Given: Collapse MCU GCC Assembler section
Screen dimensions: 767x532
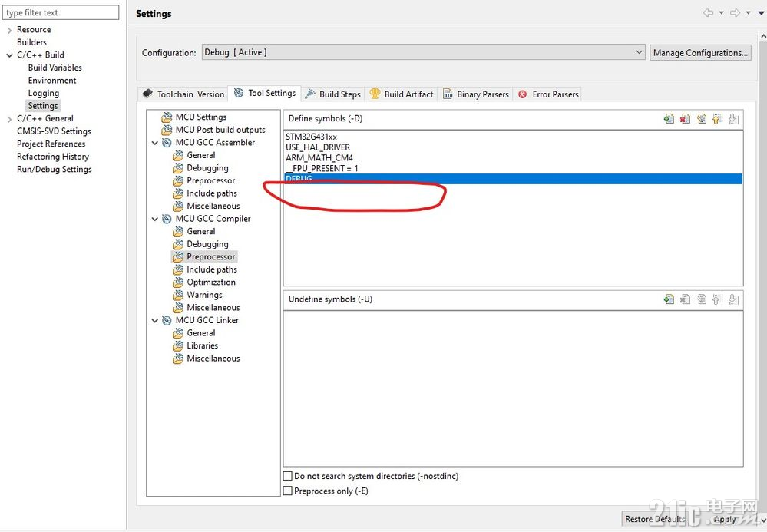Looking at the screenshot, I should tap(154, 143).
